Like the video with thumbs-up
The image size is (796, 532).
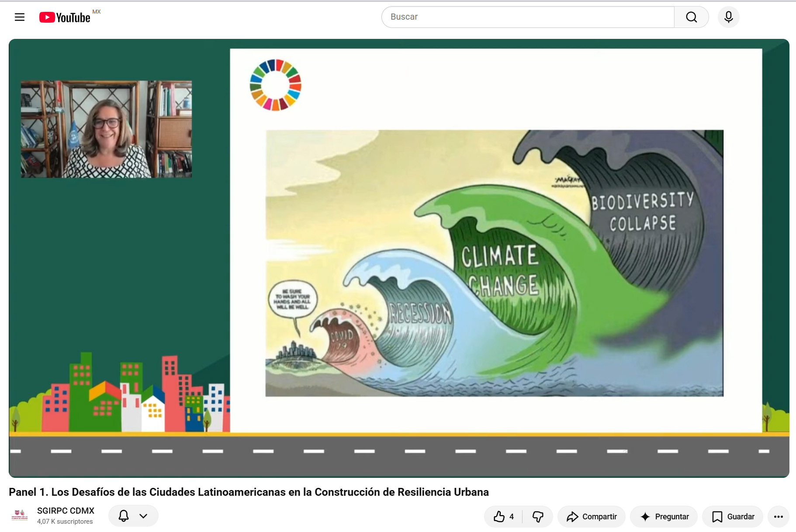[x=503, y=517]
